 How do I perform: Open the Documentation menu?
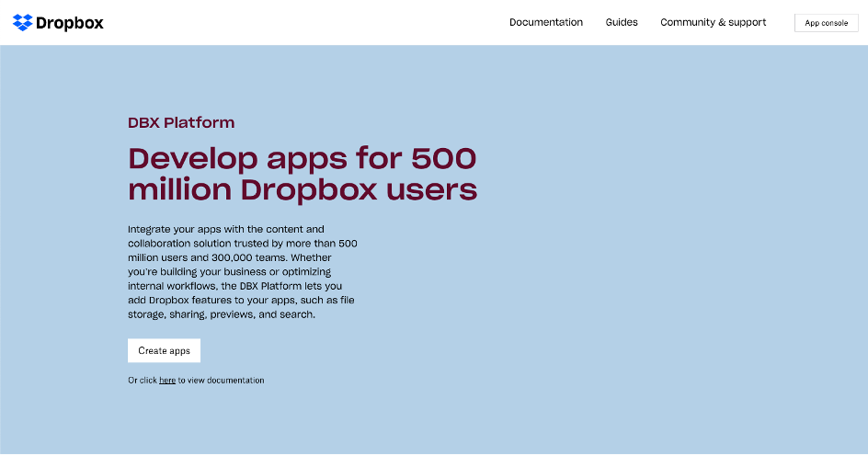546,22
